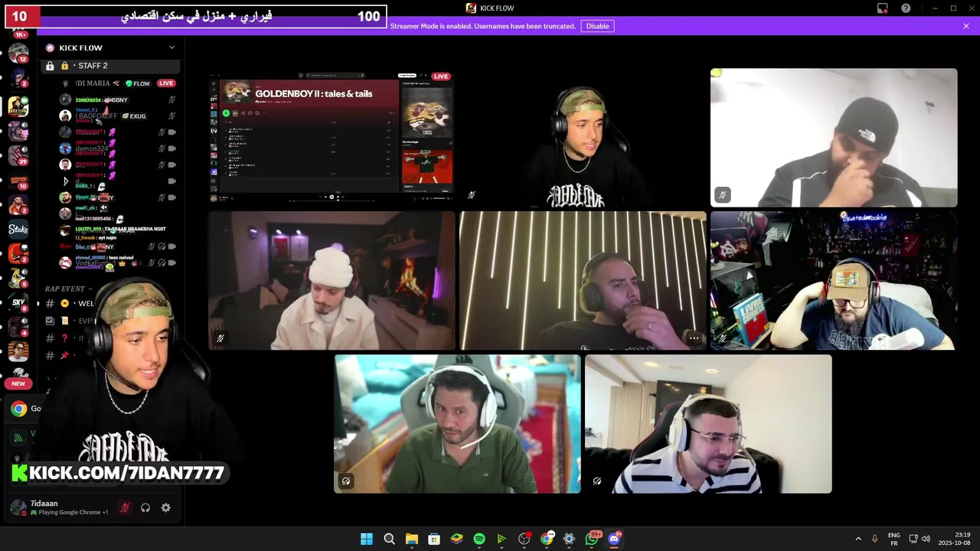Open Discord from taskbar

coord(614,539)
